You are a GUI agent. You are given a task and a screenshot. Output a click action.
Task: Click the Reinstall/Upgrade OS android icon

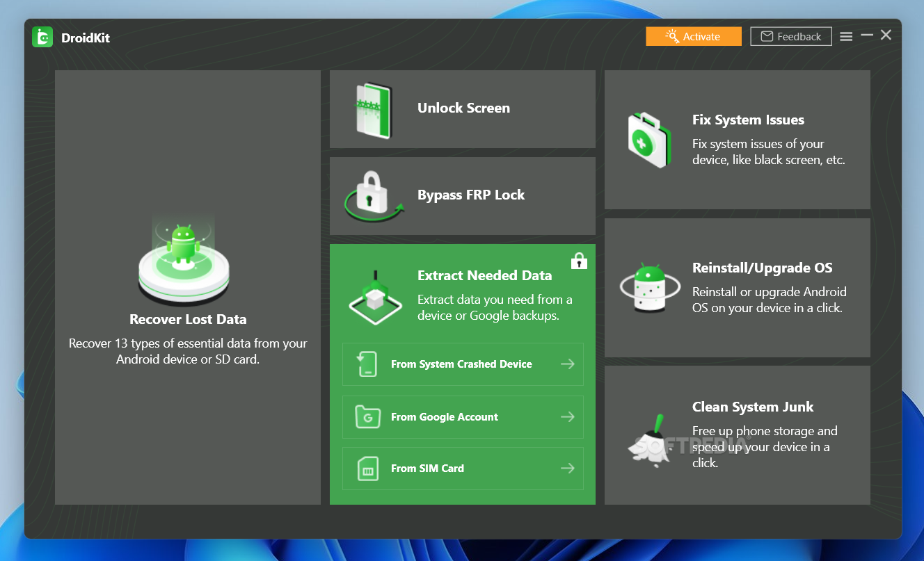tap(648, 288)
